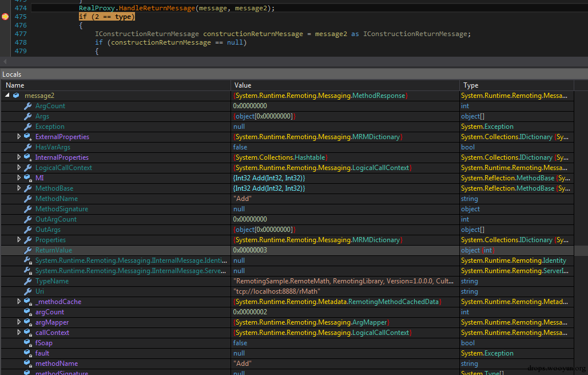Select the ReturnValue value 0x00000003 cell
Viewport: 588px width, 375px height.
250,250
